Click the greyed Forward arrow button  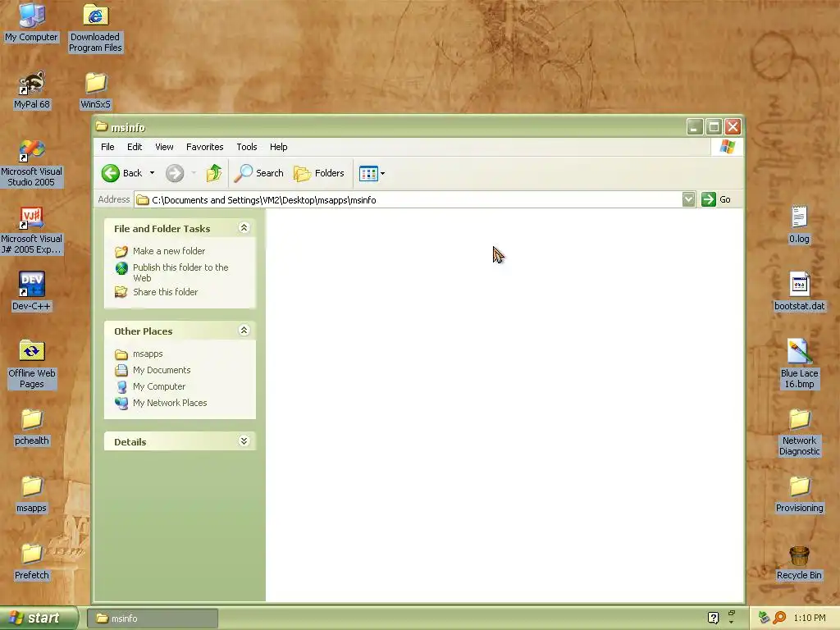click(175, 173)
